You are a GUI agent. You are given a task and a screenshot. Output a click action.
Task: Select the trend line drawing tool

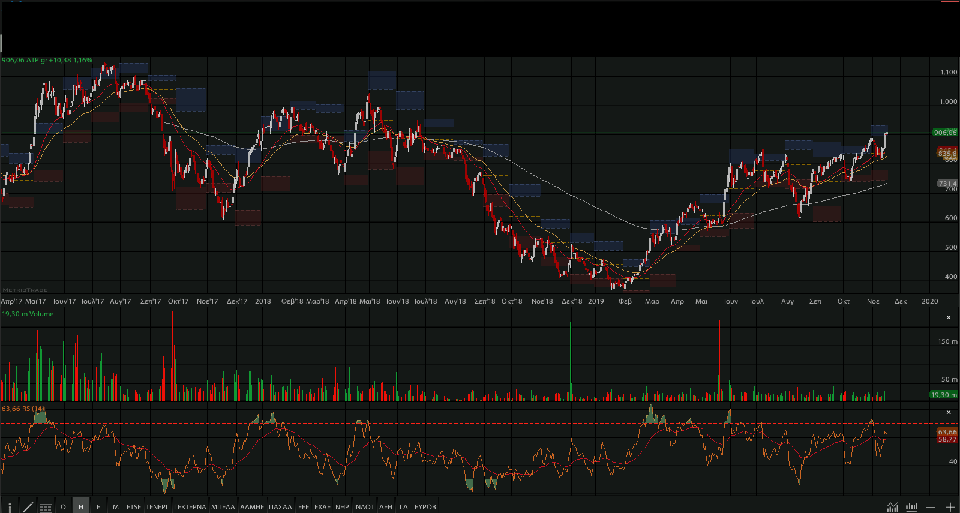coord(28,507)
